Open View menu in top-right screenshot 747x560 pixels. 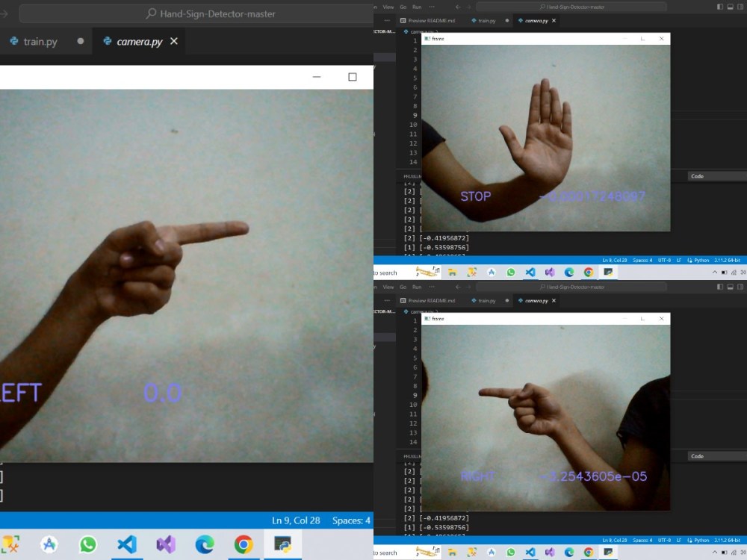(x=388, y=7)
